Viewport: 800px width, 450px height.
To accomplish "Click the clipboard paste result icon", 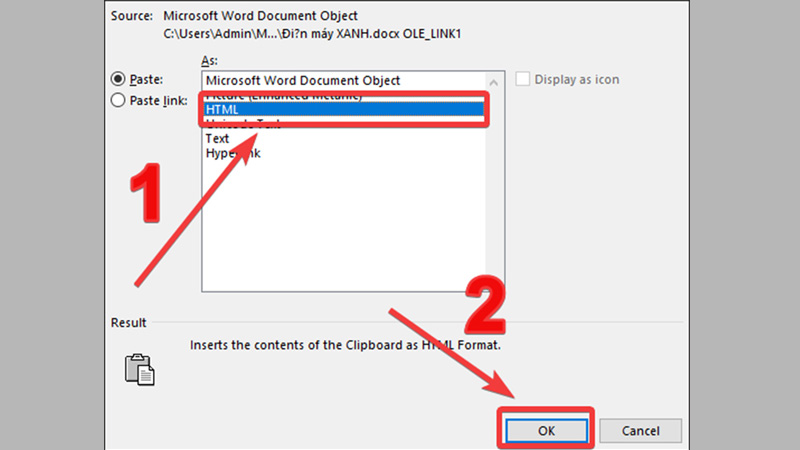I will coord(139,369).
